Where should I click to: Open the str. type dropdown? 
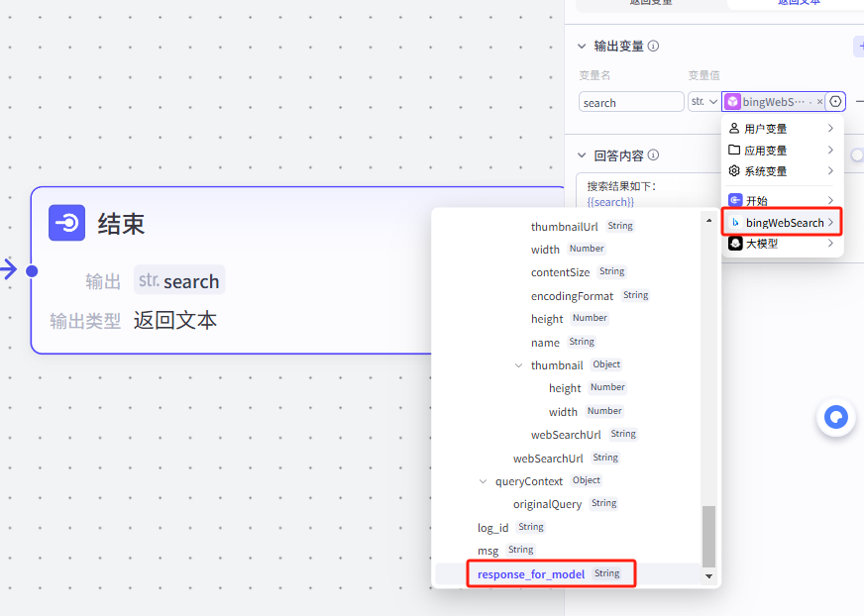pyautogui.click(x=703, y=102)
